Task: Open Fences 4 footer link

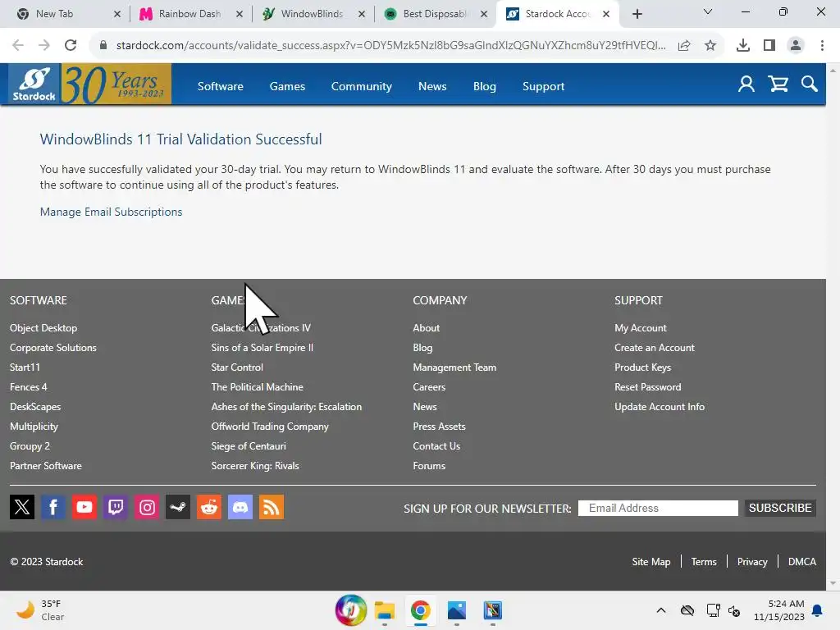Action: tap(29, 387)
